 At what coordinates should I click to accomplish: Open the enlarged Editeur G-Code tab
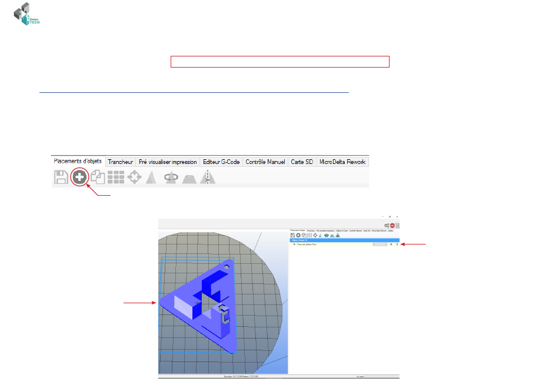221,162
